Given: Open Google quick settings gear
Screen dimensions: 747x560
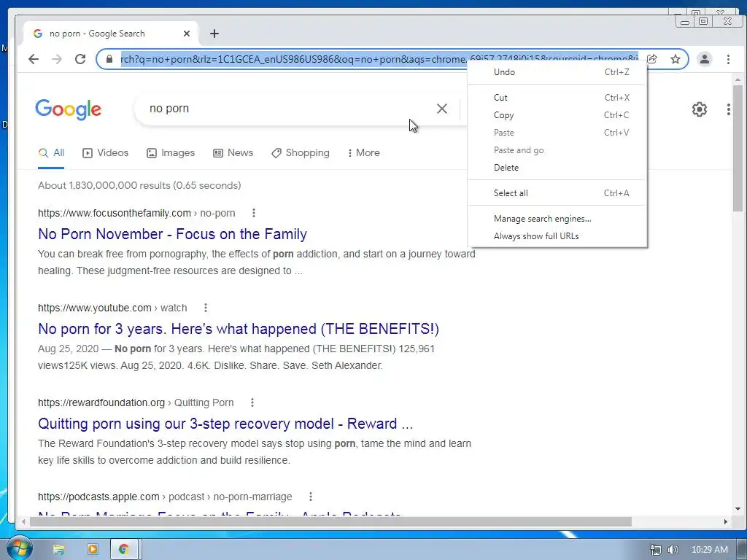Looking at the screenshot, I should 699,109.
